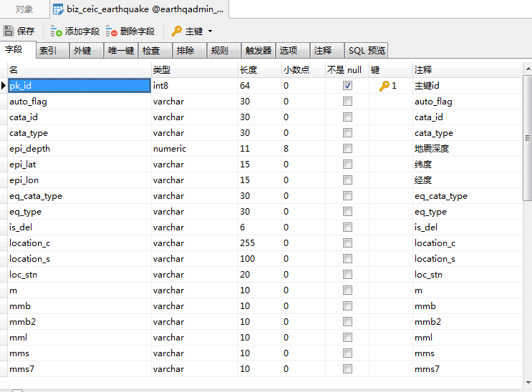Click the vertical scrollbar thumb

[528, 138]
